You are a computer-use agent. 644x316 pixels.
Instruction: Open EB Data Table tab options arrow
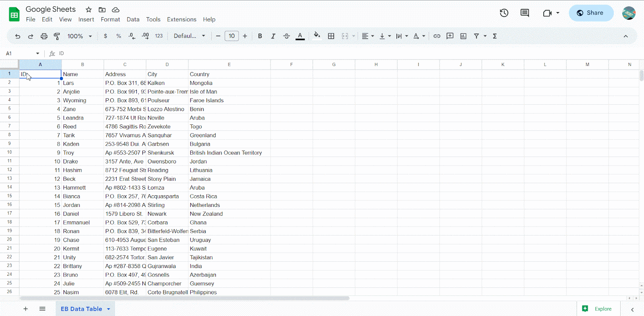tap(109, 309)
